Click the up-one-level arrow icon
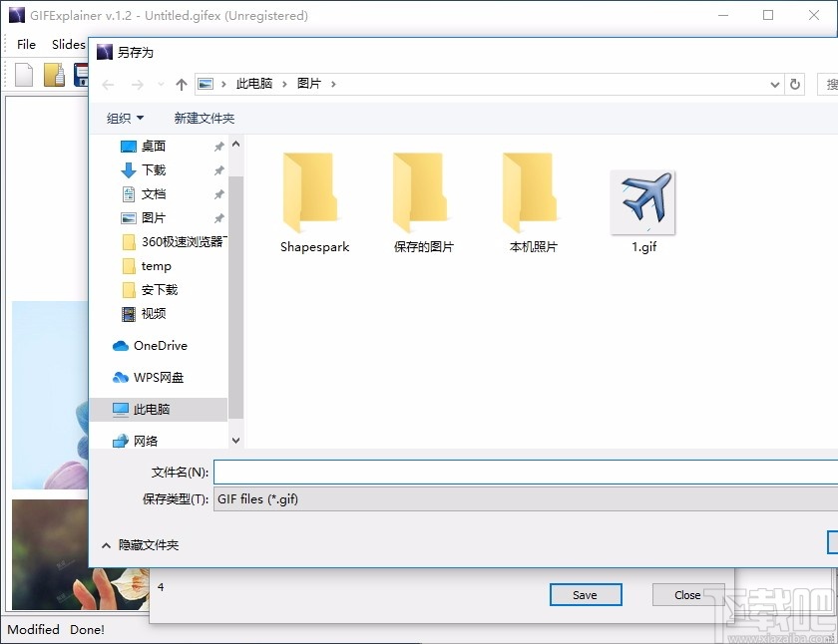Image resolution: width=838 pixels, height=644 pixels. 181,84
